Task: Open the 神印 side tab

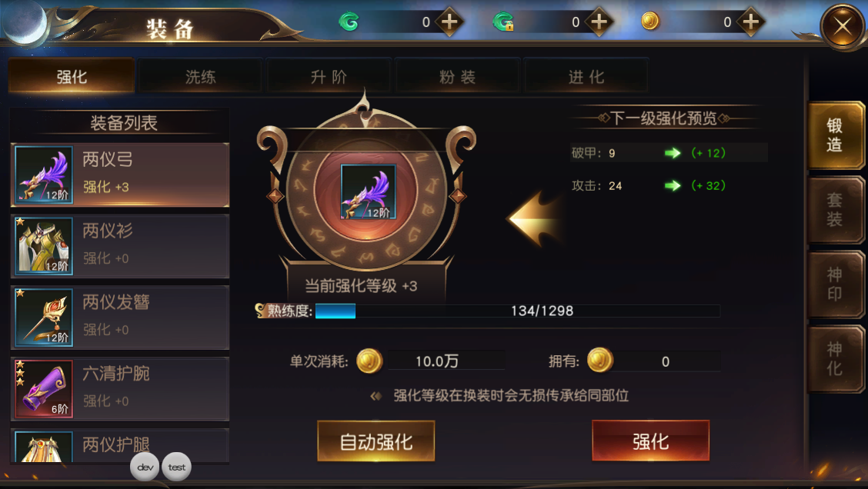Action: tap(835, 284)
